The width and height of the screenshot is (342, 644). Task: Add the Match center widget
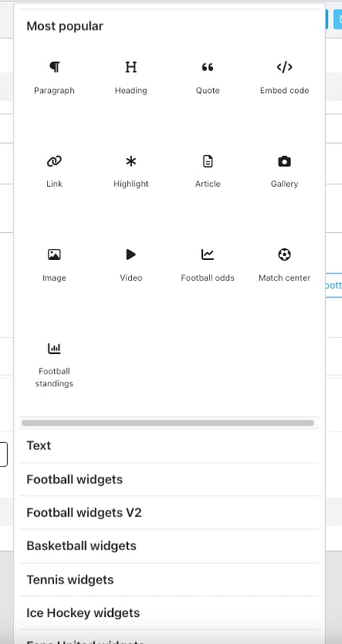(285, 266)
